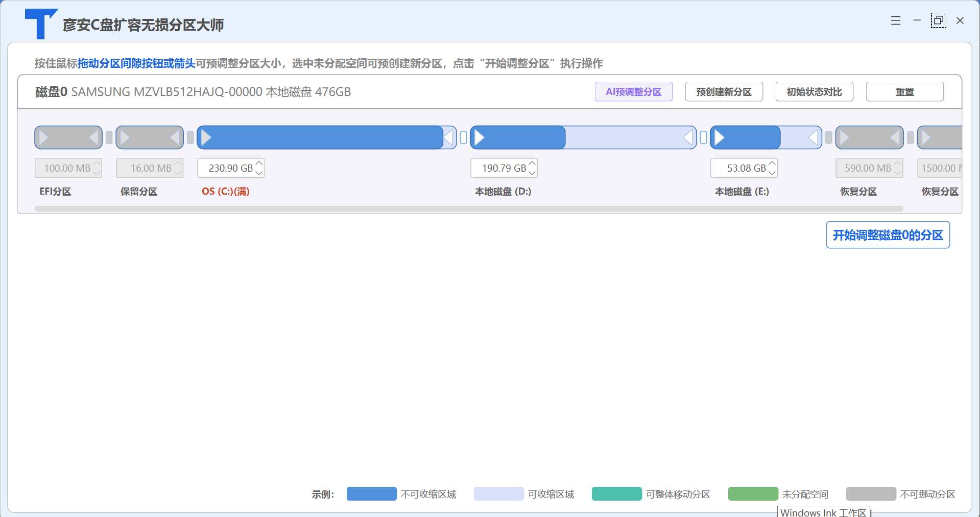Click the 本地磁盘 (E:) label
The height and width of the screenshot is (517, 980).
tap(742, 192)
